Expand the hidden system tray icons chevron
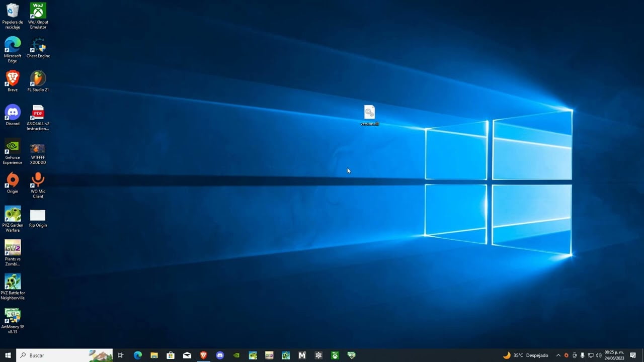Screen dimensions: 644x362 pos(558,355)
